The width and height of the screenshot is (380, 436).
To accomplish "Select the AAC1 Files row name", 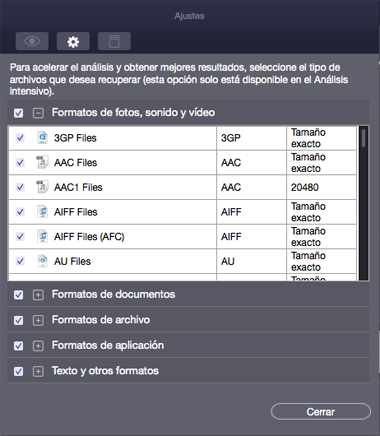I will (x=78, y=187).
